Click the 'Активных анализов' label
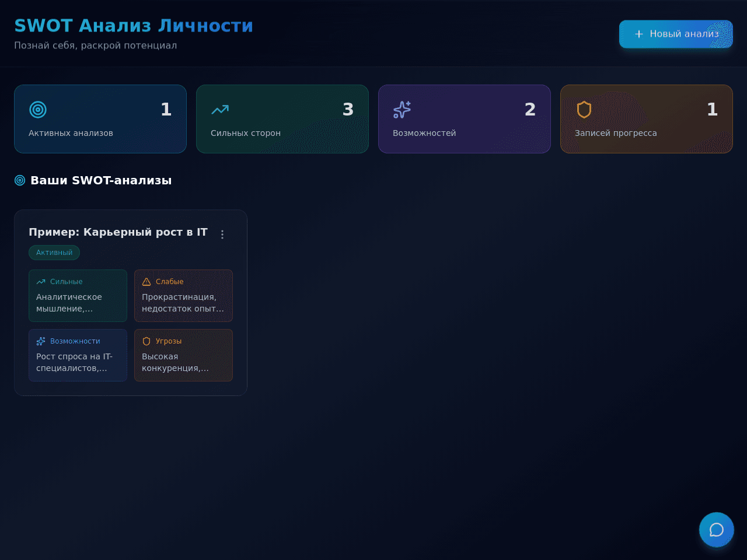 (71, 133)
